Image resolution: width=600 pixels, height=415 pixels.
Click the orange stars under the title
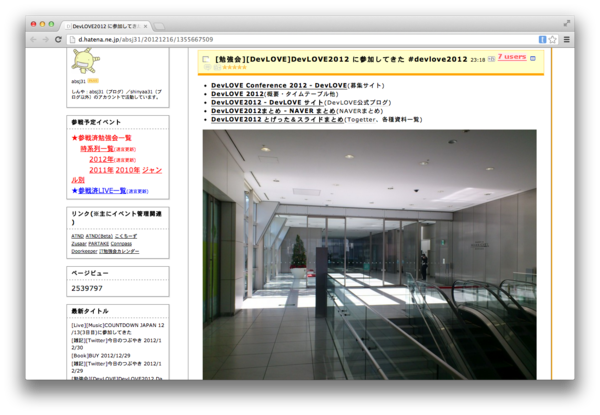coord(235,67)
